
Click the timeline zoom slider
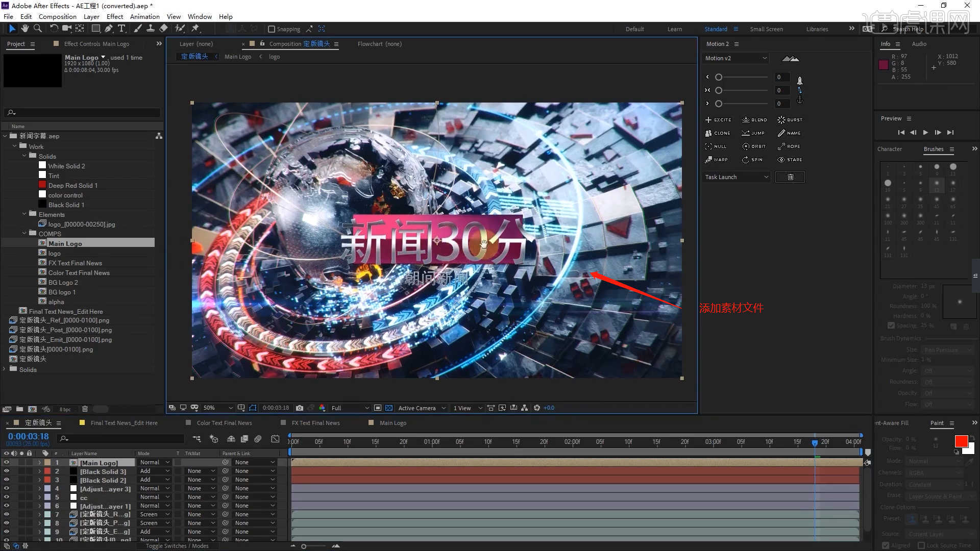pos(304,546)
